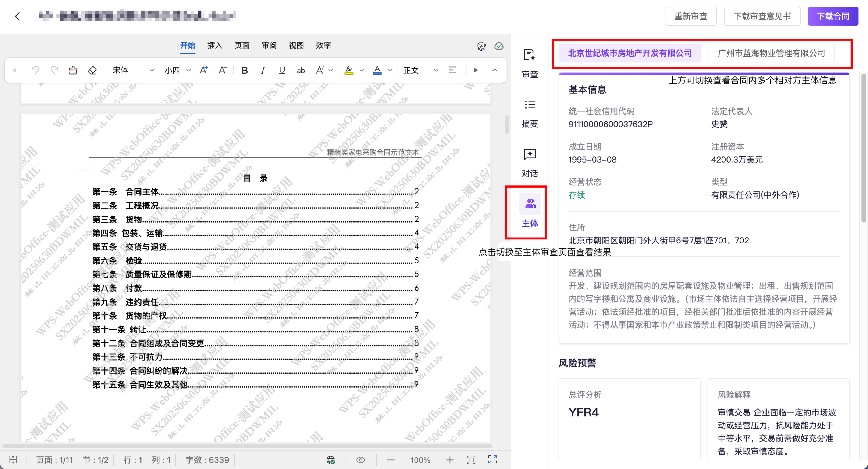The width and height of the screenshot is (868, 469).
Task: Toggle italic formatting
Action: [x=263, y=70]
